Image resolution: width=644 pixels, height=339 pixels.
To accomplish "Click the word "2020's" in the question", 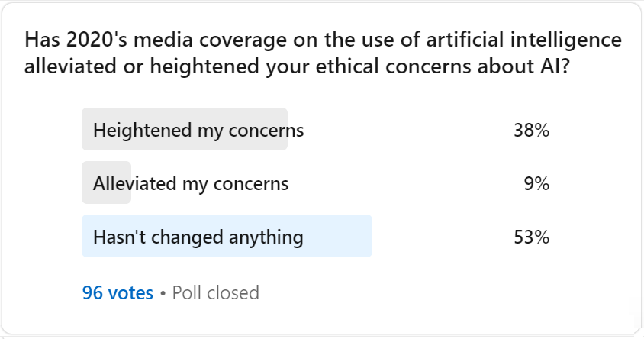I will (83, 39).
